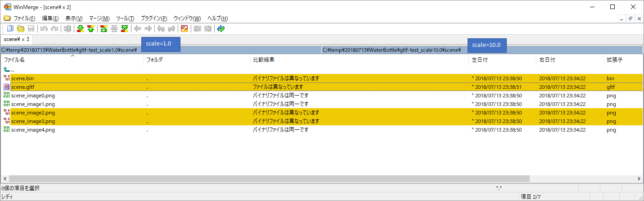Go to the previous difference (up arrow)
The image size is (644, 201).
[91, 29]
